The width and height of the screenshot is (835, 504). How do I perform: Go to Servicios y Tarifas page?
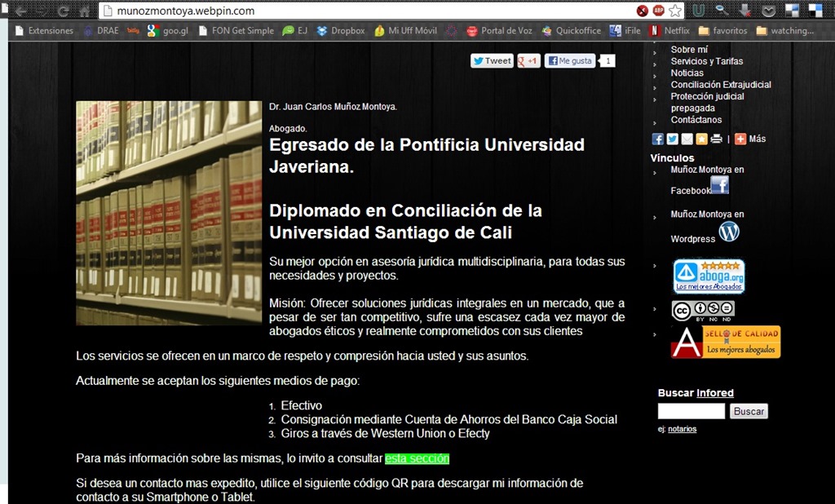point(706,61)
